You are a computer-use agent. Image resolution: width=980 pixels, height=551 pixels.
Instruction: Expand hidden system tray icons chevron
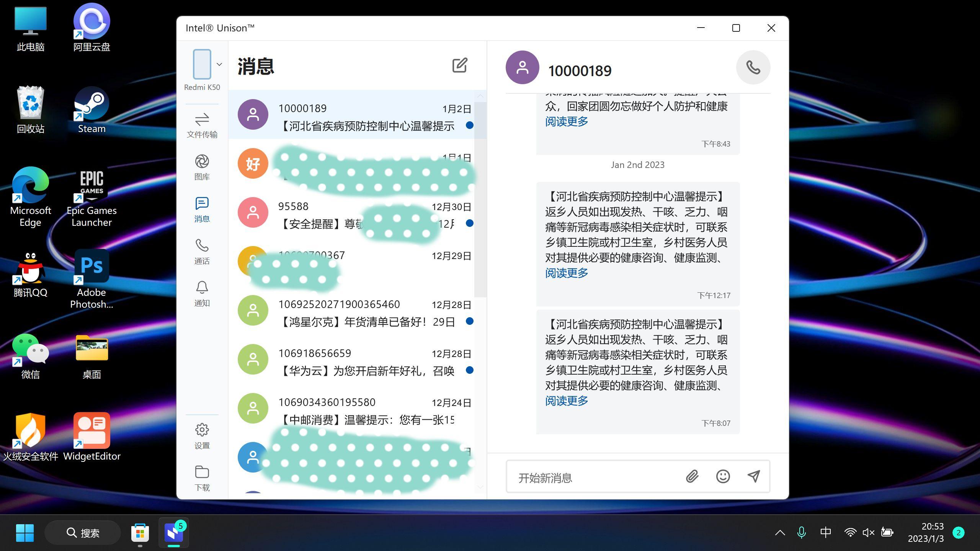(x=780, y=533)
